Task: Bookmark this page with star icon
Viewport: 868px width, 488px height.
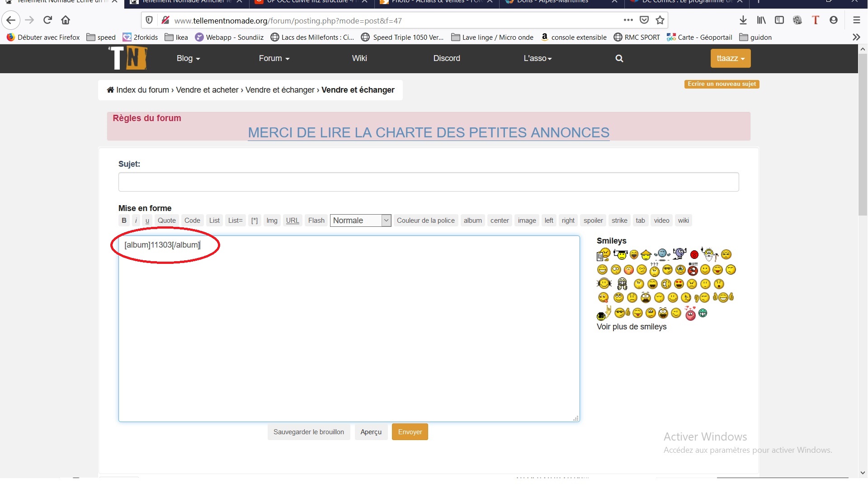Action: pyautogui.click(x=660, y=20)
